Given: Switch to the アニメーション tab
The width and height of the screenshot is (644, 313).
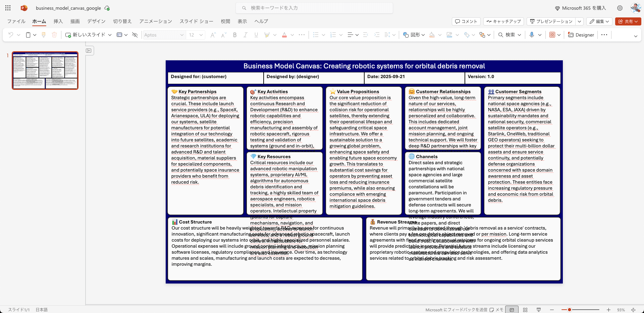Looking at the screenshot, I should coord(156,21).
